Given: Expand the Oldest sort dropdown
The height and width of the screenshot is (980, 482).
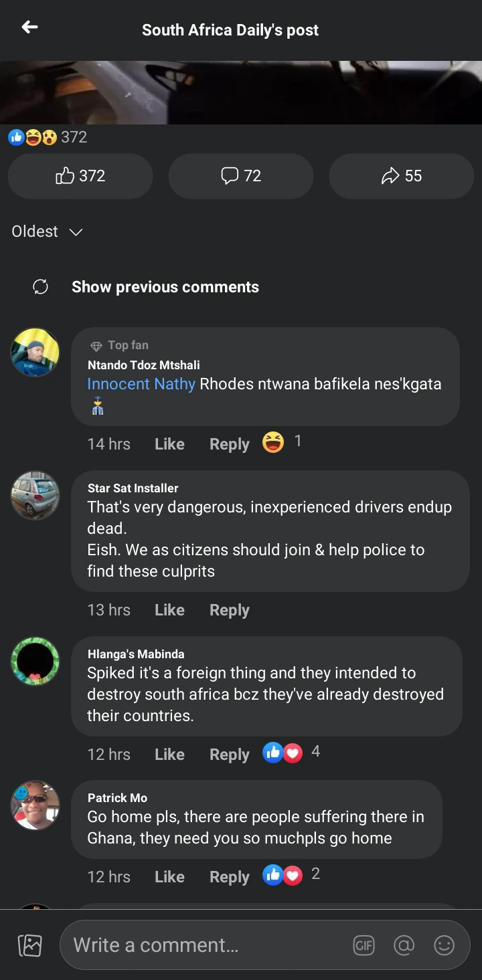Looking at the screenshot, I should 47,231.
